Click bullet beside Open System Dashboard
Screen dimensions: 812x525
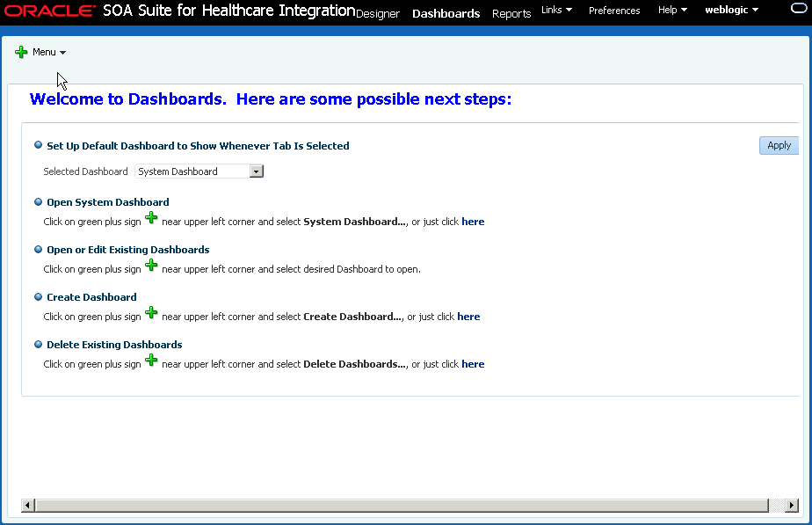coord(39,201)
